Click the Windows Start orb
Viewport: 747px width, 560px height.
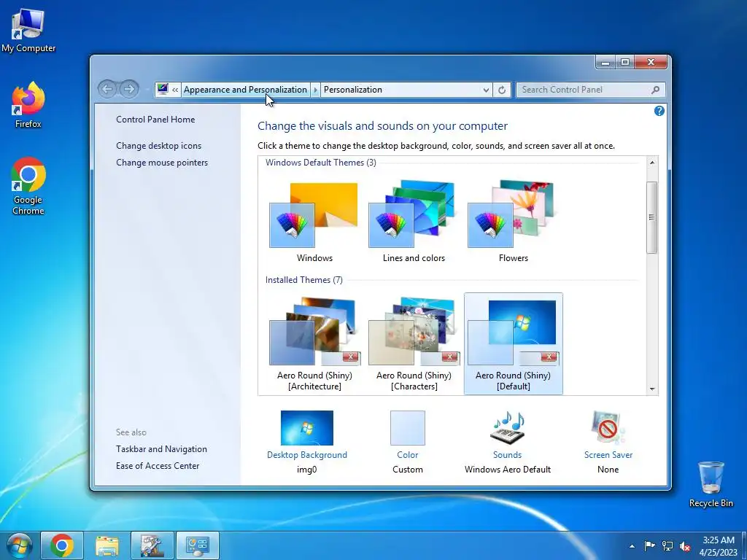(x=20, y=545)
